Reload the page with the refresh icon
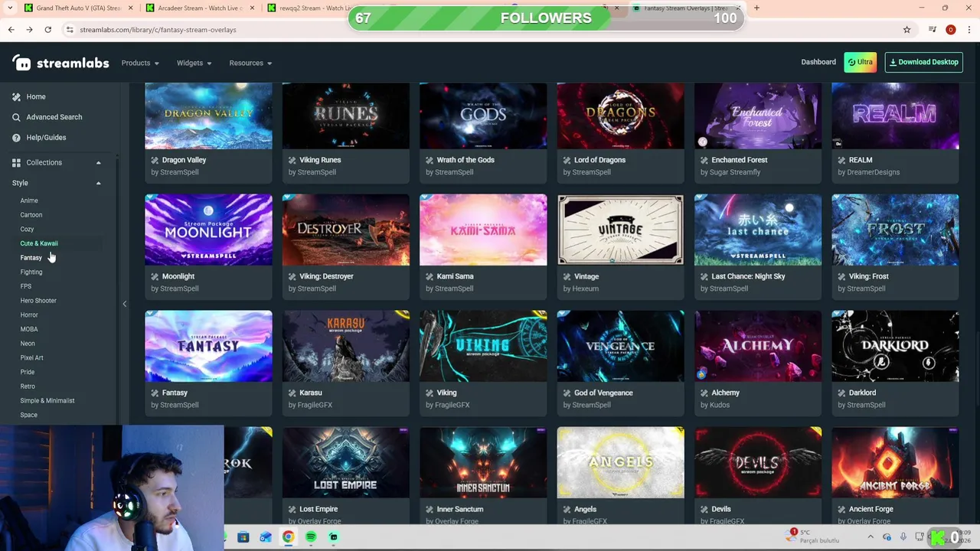 coord(47,30)
